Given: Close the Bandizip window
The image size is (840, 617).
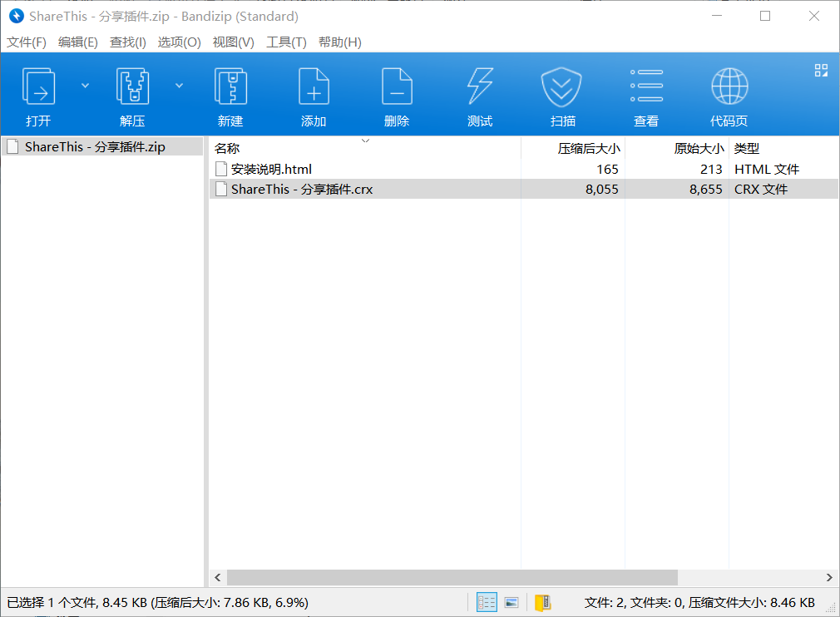Looking at the screenshot, I should tap(813, 16).
